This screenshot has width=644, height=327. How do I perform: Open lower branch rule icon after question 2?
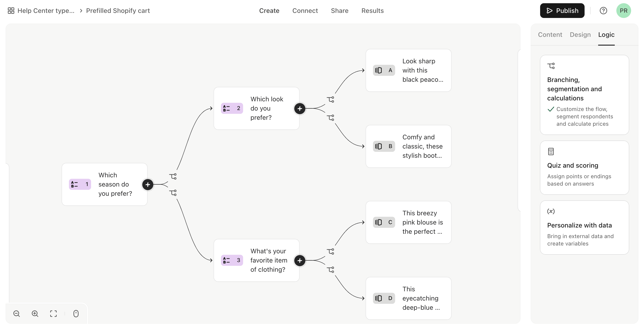331,117
